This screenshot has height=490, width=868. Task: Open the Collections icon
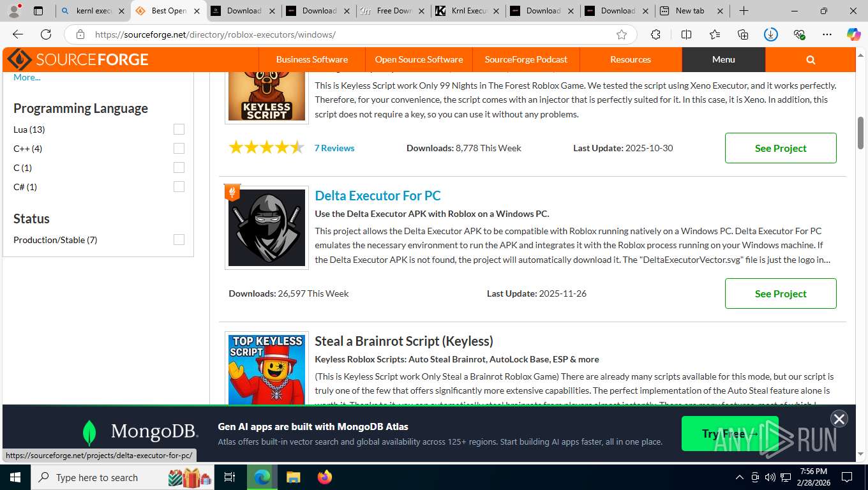point(742,34)
